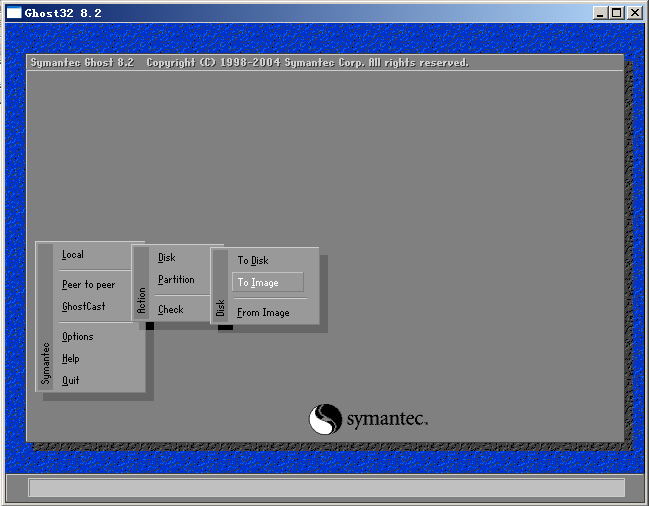Select Peer to peer option
Viewport: 649px width, 506px height.
point(89,285)
